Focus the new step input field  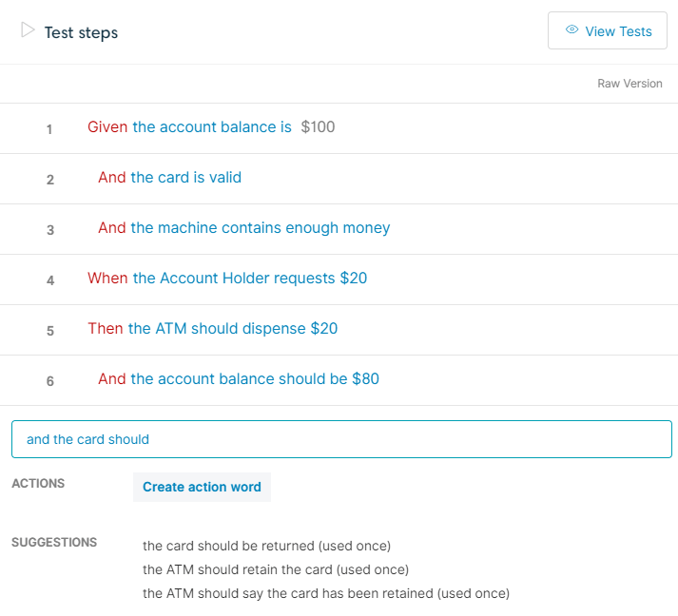click(340, 439)
